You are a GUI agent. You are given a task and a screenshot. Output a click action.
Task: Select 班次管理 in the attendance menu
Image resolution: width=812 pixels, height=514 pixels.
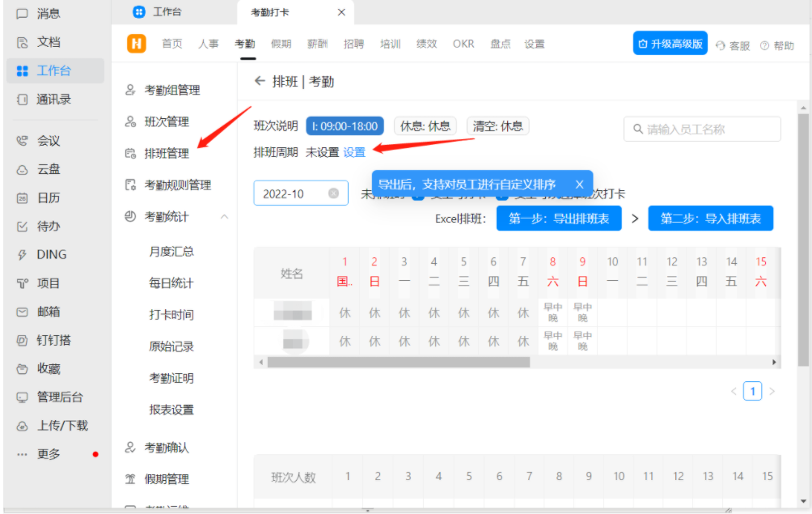pos(167,121)
